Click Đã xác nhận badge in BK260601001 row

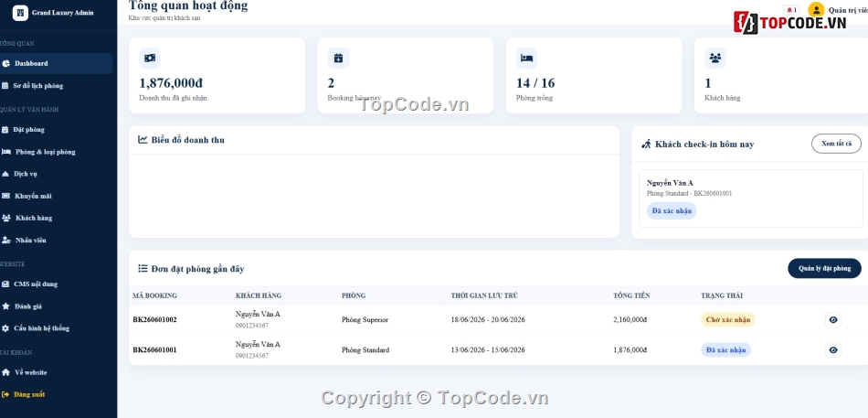pyautogui.click(x=725, y=349)
